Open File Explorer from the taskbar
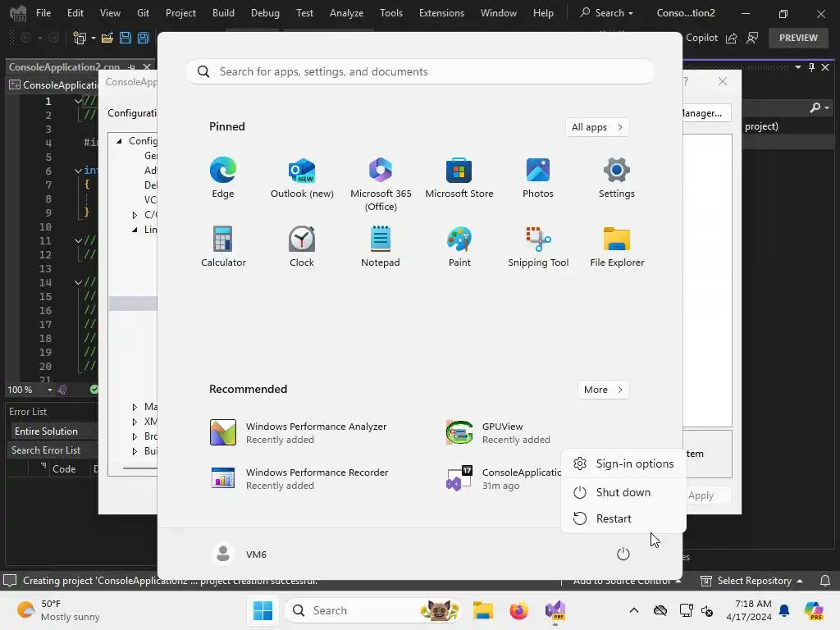Image resolution: width=840 pixels, height=630 pixels. pos(482,610)
